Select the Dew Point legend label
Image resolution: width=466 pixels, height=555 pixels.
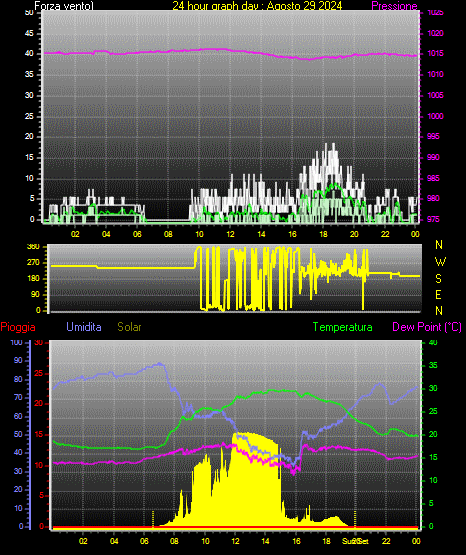click(427, 327)
